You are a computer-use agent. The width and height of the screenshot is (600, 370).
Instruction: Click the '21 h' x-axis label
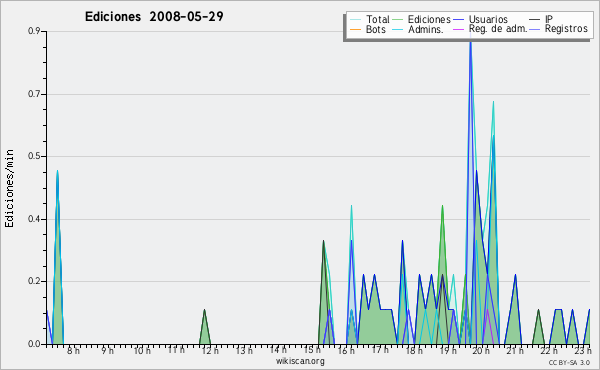tap(515, 350)
